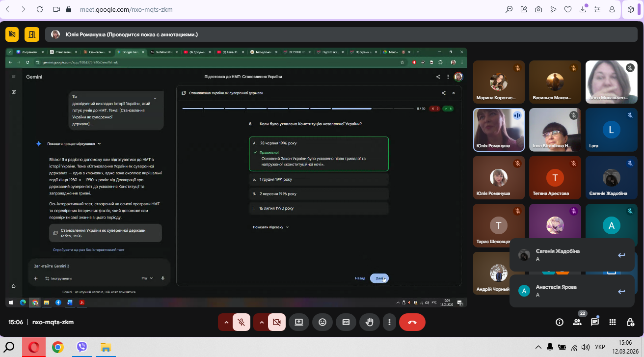Show hidden icons in the system tray
Viewport: 644px width, 357px height.
click(x=538, y=347)
